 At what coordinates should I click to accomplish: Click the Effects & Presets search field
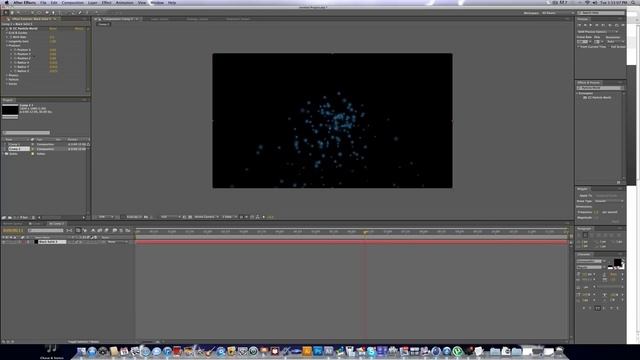(600, 88)
